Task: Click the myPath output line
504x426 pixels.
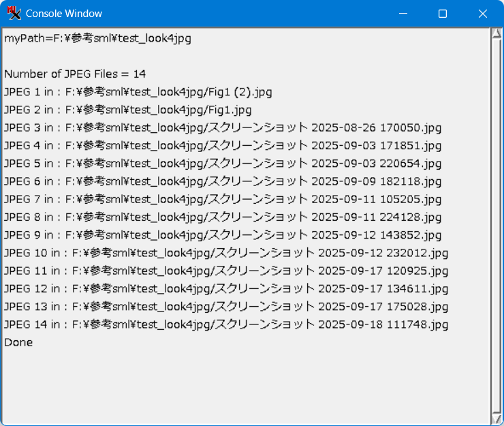Action: click(x=97, y=38)
